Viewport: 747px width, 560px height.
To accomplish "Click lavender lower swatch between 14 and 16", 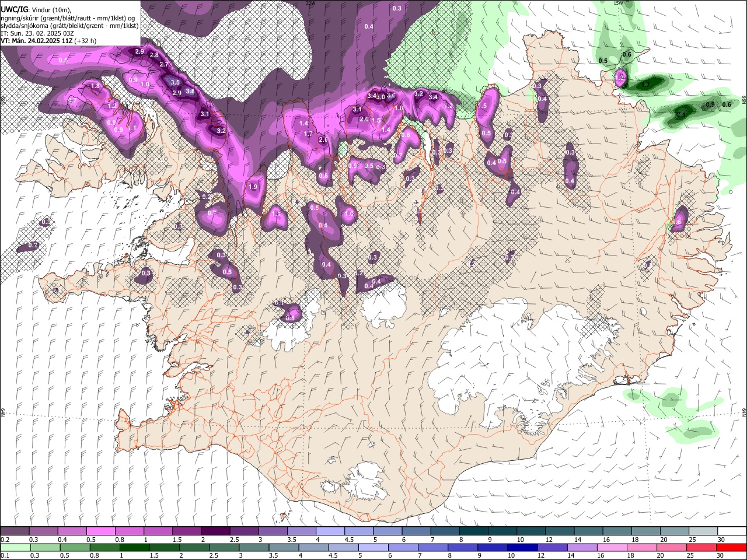I will 582,547.
